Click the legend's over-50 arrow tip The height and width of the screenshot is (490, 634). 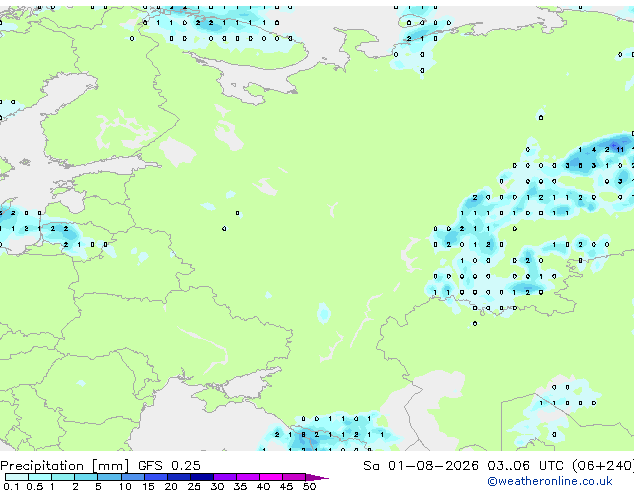(x=318, y=477)
